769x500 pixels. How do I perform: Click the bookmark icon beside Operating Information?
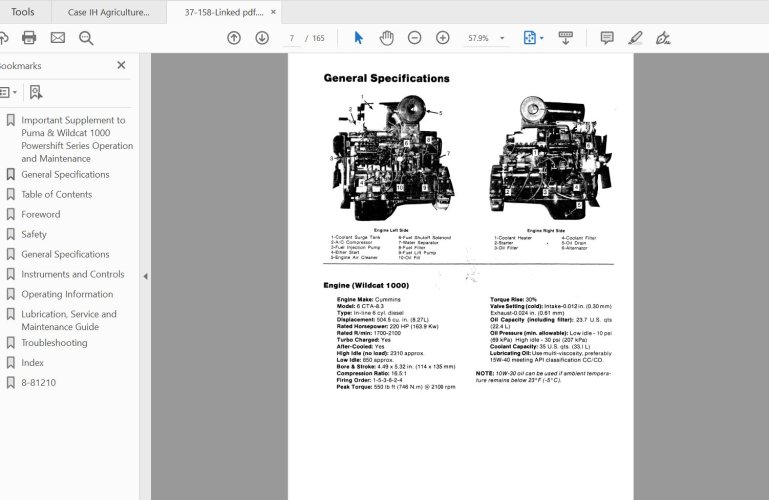tap(10, 294)
